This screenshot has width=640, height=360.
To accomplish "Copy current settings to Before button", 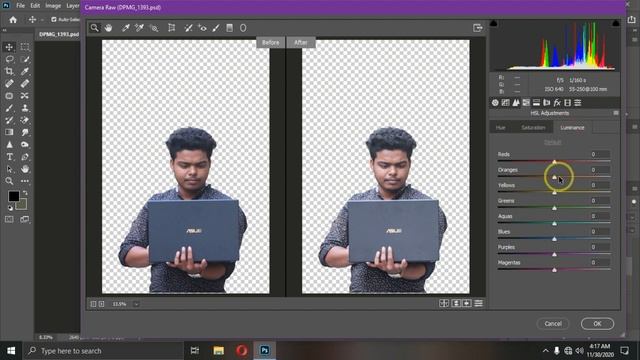I will click(467, 303).
